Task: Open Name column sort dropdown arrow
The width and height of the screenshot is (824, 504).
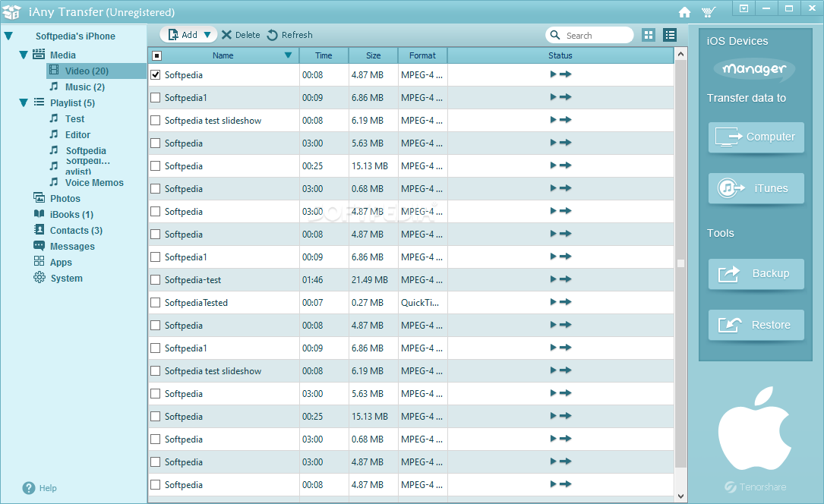Action: point(288,55)
